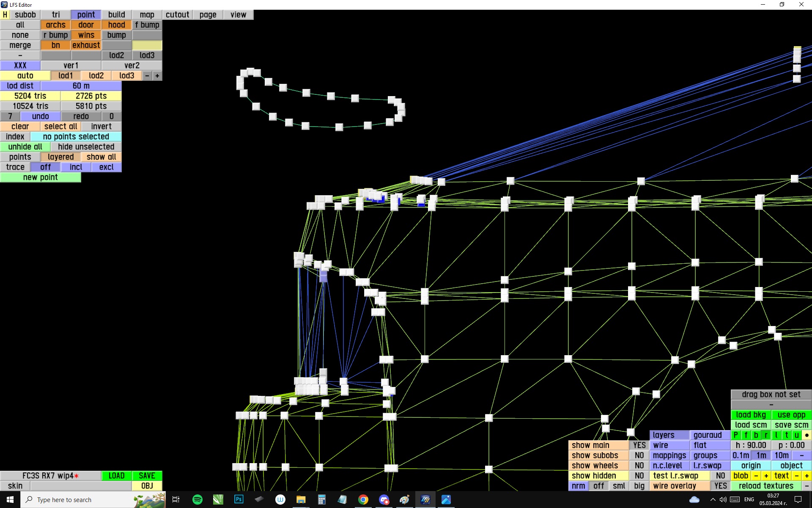Click the P view preset button
The width and height of the screenshot is (812, 508).
(735, 435)
